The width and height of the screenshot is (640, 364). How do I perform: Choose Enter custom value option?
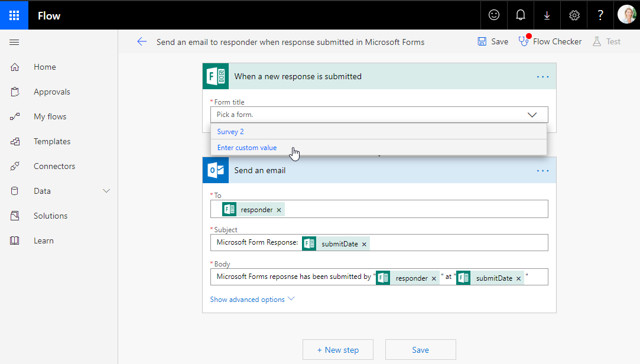(246, 148)
